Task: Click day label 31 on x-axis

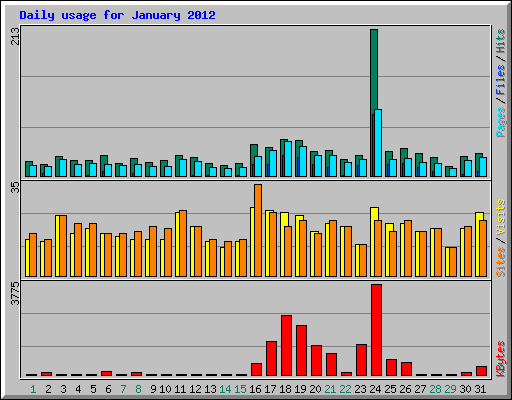Action: [480, 389]
